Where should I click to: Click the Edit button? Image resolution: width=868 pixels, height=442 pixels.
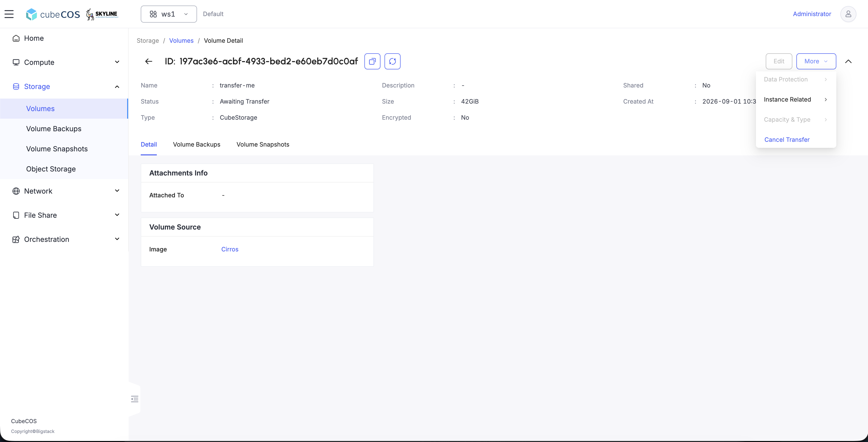779,61
